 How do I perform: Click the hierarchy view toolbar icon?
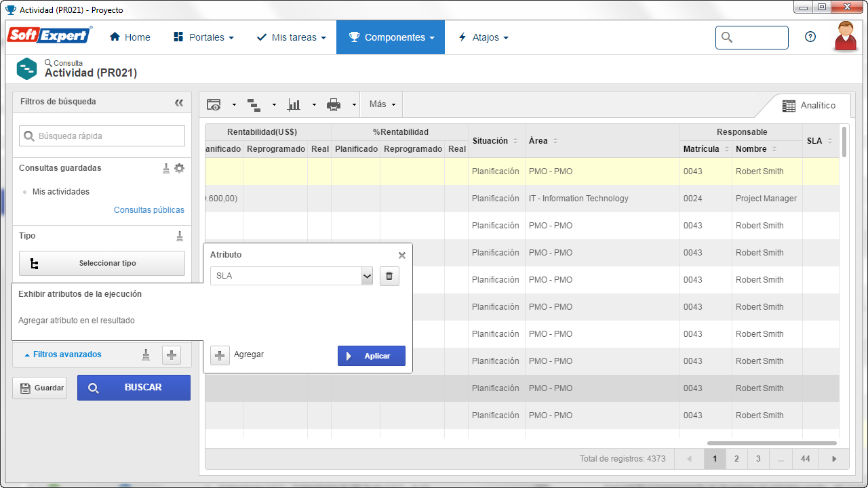254,104
